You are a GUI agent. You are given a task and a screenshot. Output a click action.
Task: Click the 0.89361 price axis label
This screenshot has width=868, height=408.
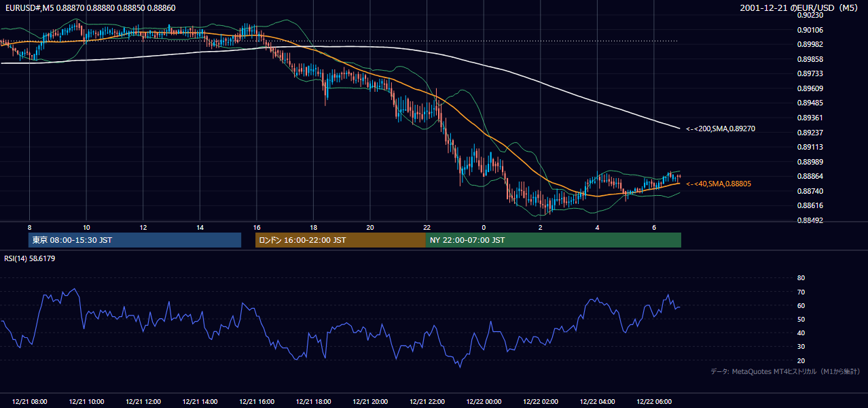pos(810,118)
